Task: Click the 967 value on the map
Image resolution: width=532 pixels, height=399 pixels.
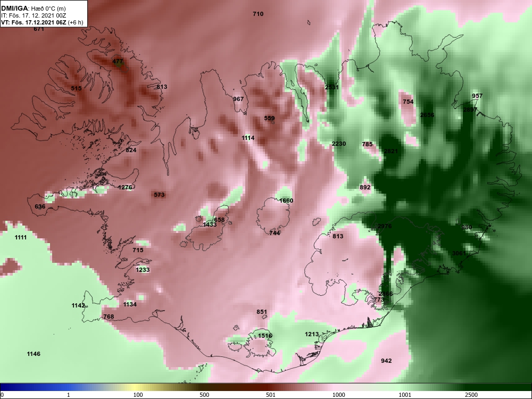Action: (x=238, y=99)
